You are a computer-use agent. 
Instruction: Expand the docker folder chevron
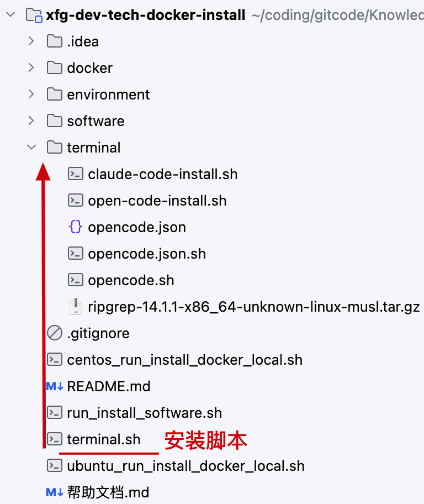(x=31, y=68)
